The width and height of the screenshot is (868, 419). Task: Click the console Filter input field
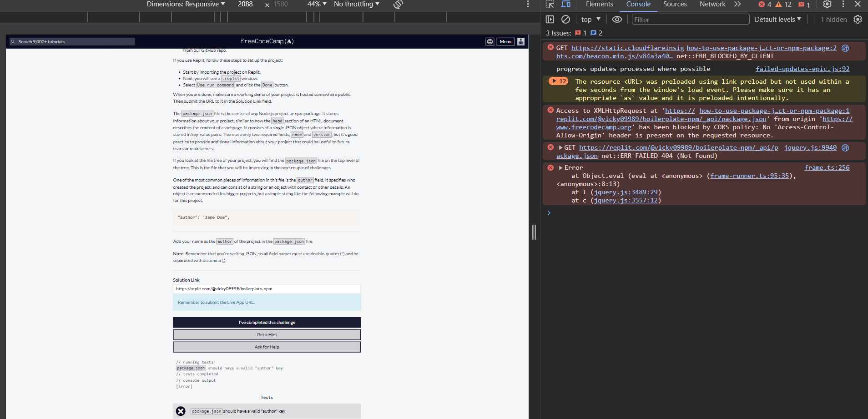[x=690, y=19]
